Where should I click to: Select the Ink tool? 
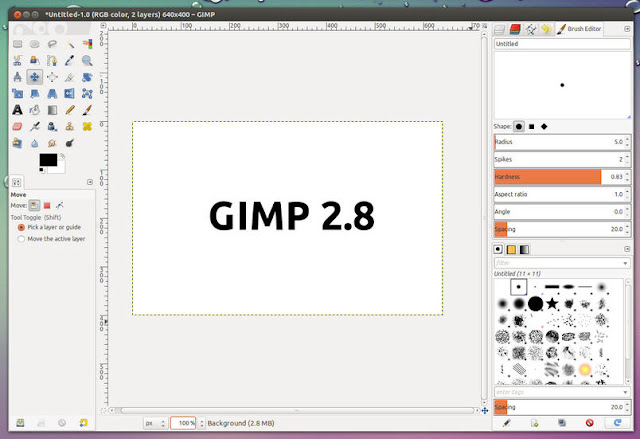click(x=52, y=126)
